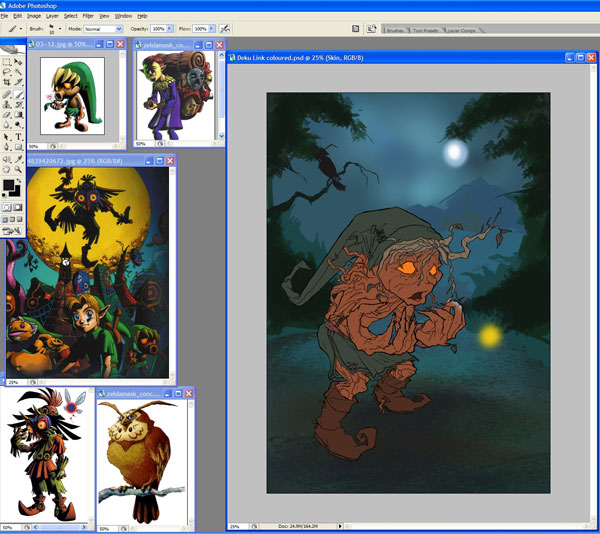Select the Crop tool

(7, 82)
